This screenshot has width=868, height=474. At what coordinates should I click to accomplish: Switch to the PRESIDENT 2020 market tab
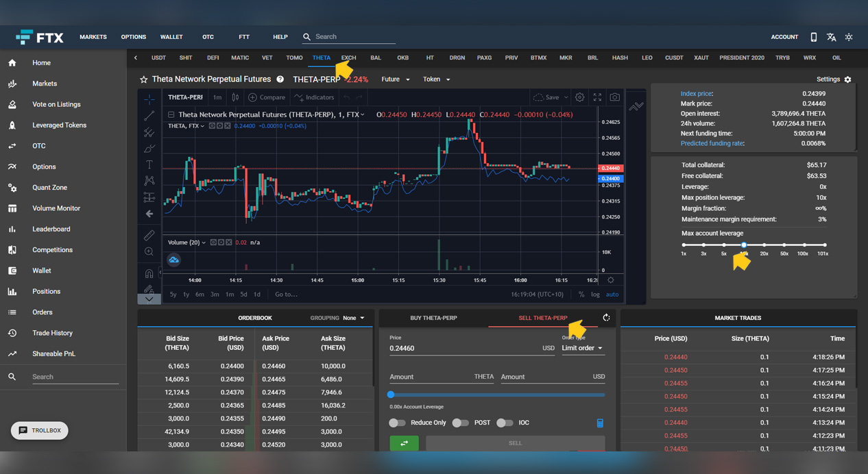[742, 58]
